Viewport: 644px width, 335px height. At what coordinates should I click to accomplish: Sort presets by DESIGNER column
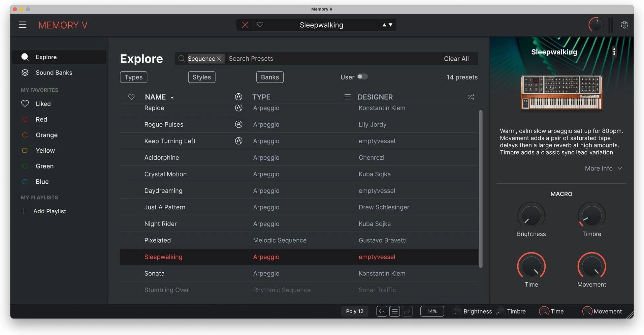point(375,97)
